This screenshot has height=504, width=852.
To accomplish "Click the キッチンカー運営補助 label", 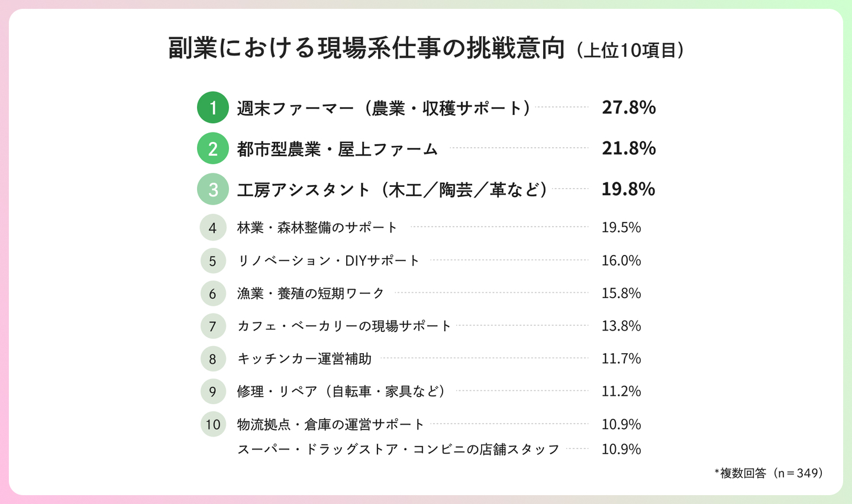I will [304, 358].
